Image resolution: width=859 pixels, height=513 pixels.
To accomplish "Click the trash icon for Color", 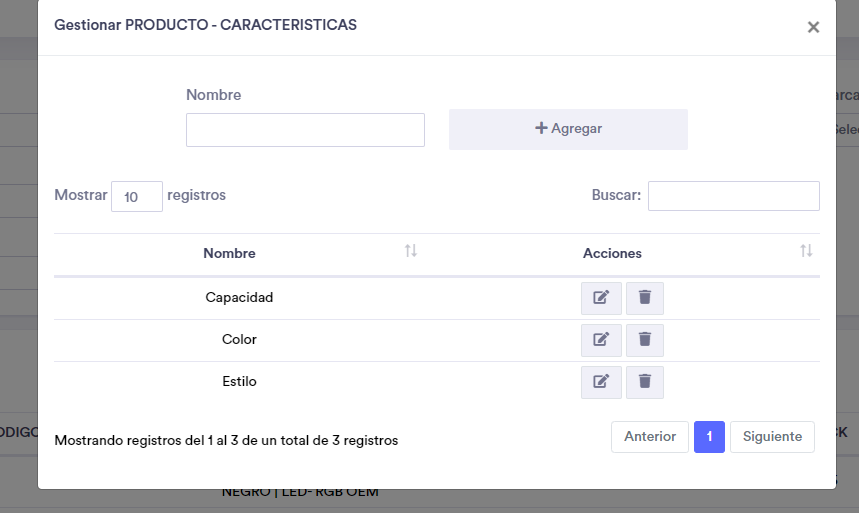I will coord(645,340).
